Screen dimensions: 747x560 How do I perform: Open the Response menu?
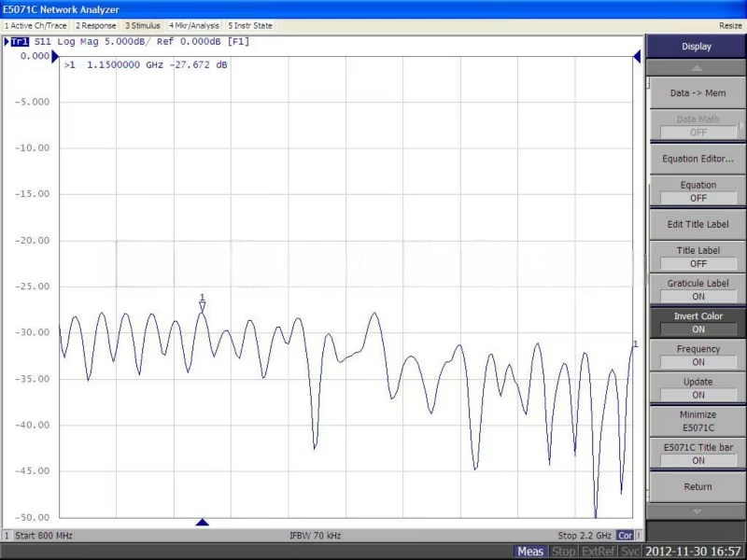click(x=95, y=25)
